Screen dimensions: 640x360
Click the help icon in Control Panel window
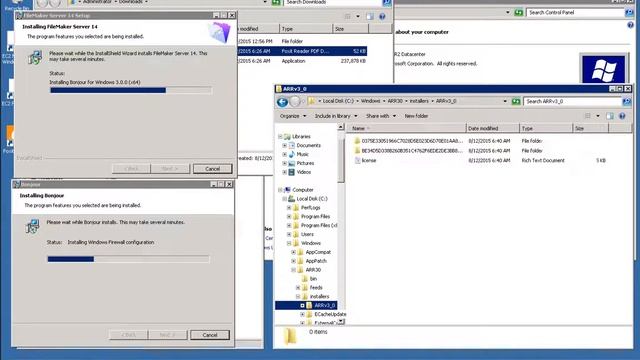(x=630, y=25)
